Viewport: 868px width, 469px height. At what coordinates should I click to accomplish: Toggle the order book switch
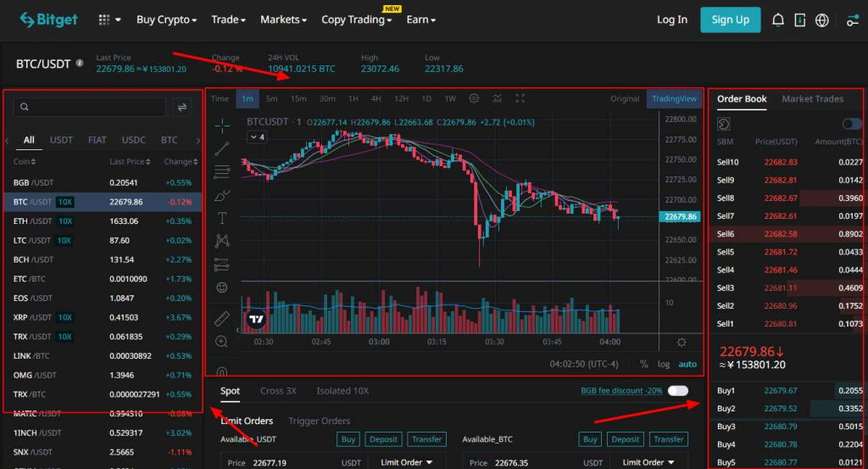(852, 124)
